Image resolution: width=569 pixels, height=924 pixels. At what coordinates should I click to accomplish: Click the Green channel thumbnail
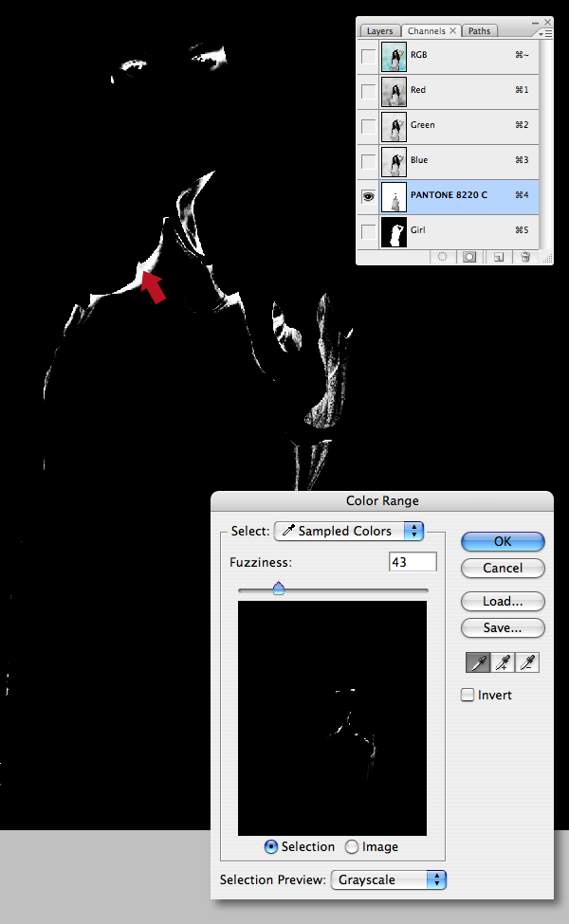click(x=394, y=127)
